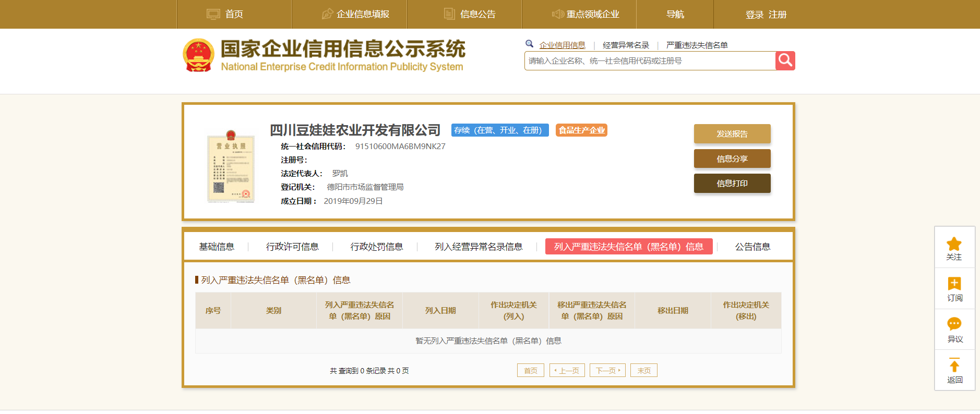
Task: Switch to the 基础信息 tab
Action: [217, 247]
